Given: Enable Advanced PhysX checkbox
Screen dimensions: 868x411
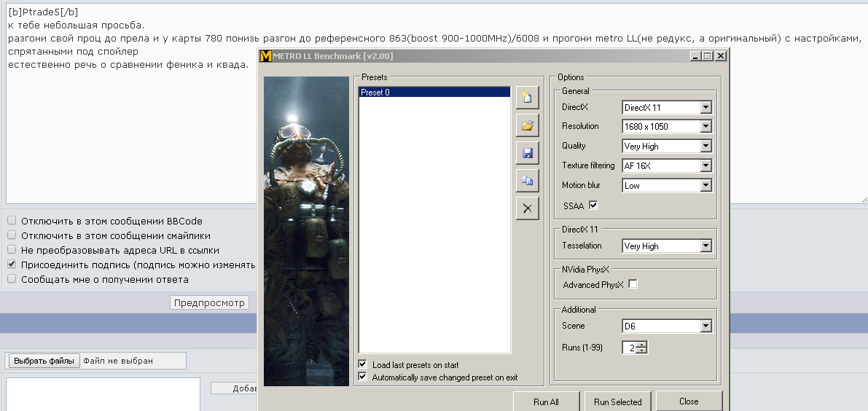Looking at the screenshot, I should click(633, 283).
